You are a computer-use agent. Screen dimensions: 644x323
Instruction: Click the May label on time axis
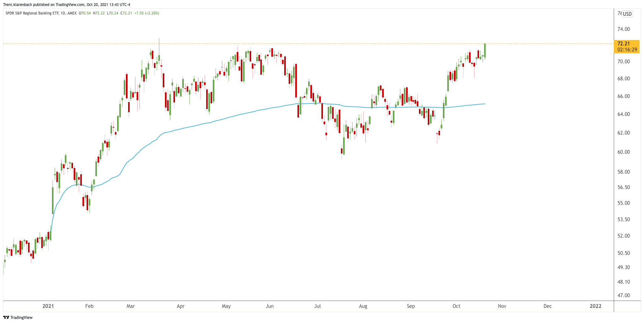pyautogui.click(x=226, y=306)
